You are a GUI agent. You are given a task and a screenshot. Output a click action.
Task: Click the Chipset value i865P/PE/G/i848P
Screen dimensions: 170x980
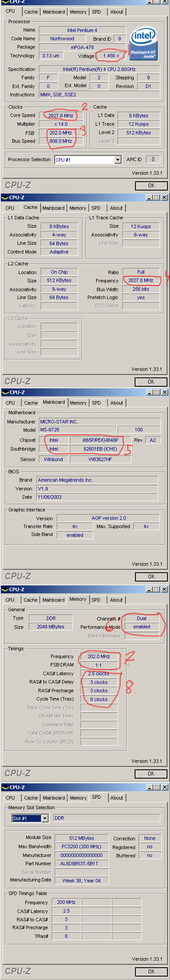(x=100, y=440)
